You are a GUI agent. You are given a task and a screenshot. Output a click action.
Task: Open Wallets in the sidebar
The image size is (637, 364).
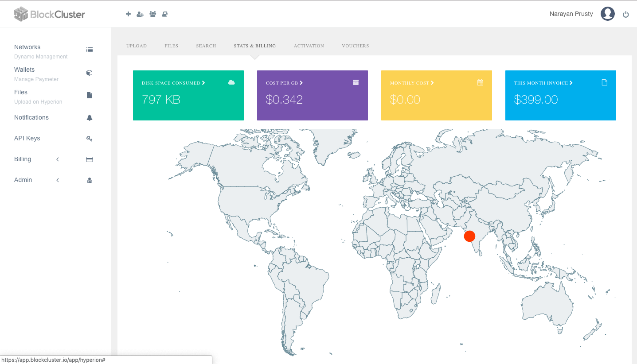[24, 70]
